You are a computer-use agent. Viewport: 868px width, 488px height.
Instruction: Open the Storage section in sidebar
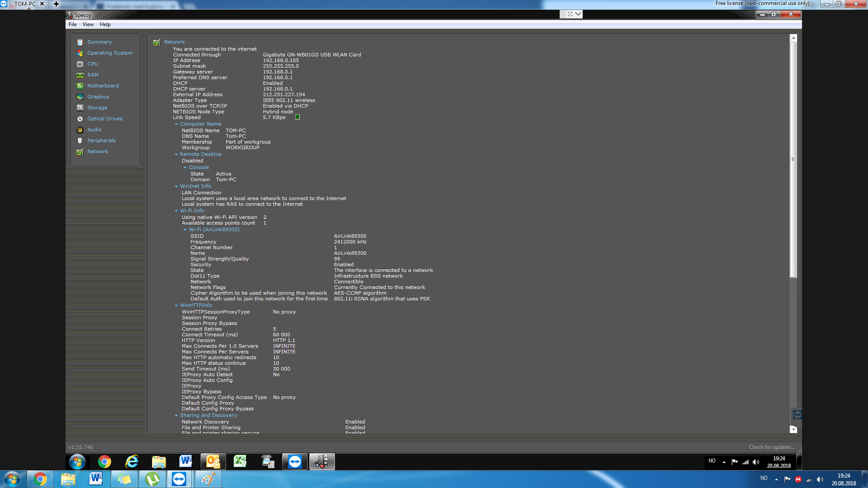coord(97,108)
